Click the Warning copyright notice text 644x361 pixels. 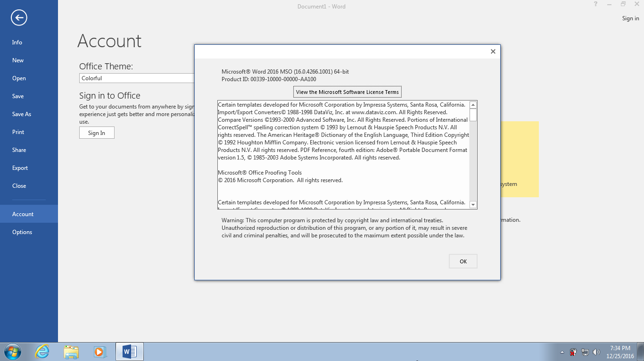tap(345, 228)
